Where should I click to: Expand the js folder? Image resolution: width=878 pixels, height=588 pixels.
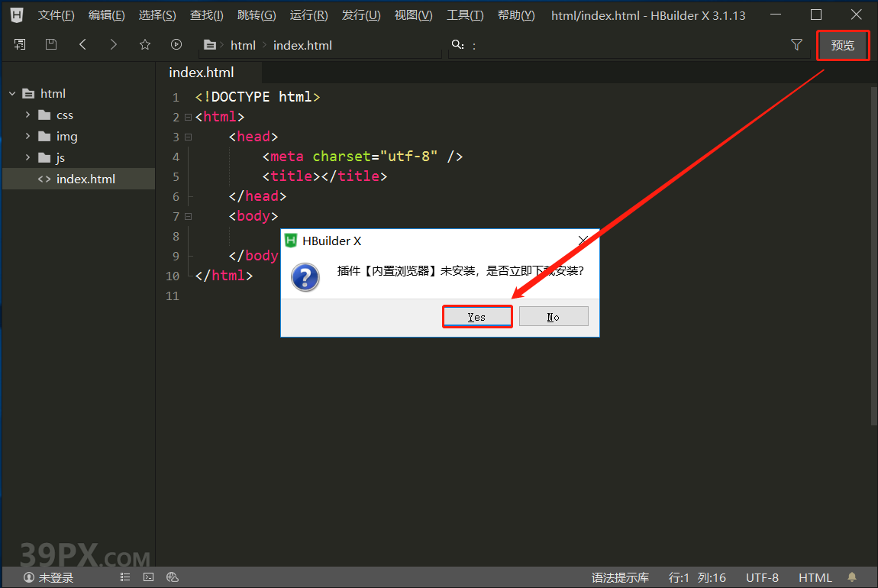pyautogui.click(x=29, y=157)
